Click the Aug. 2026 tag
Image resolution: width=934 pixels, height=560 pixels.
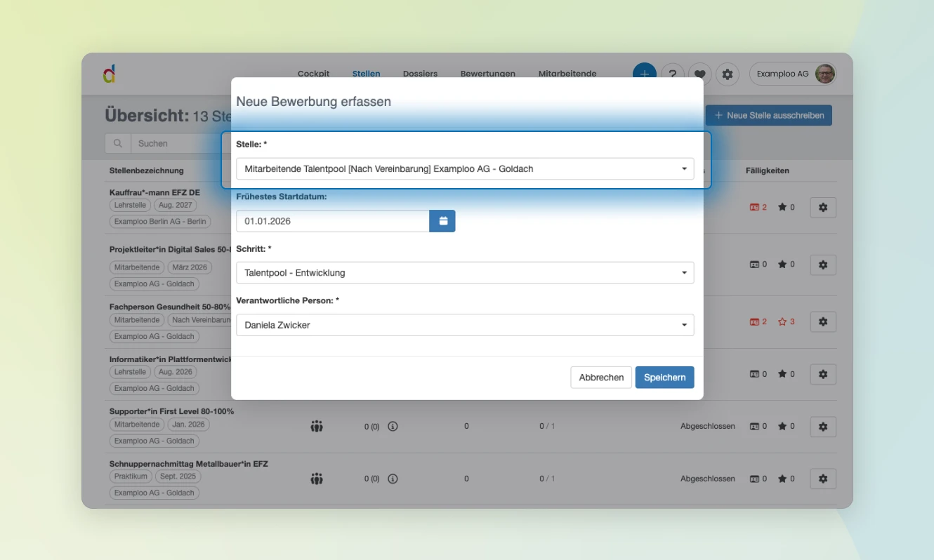(x=176, y=372)
